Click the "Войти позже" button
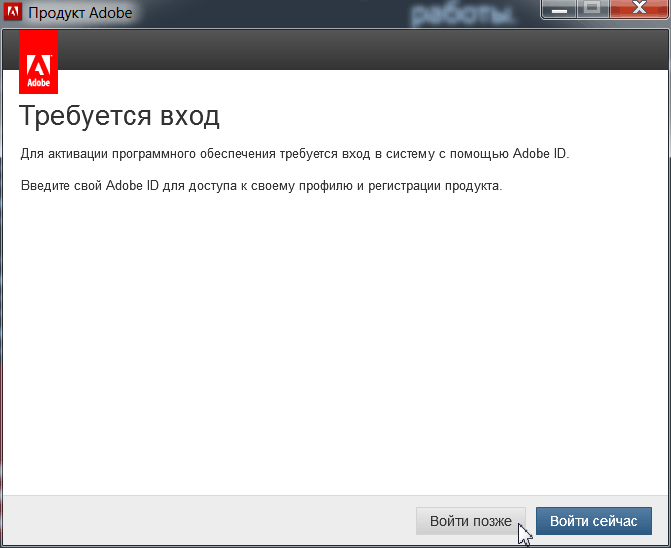 click(470, 521)
